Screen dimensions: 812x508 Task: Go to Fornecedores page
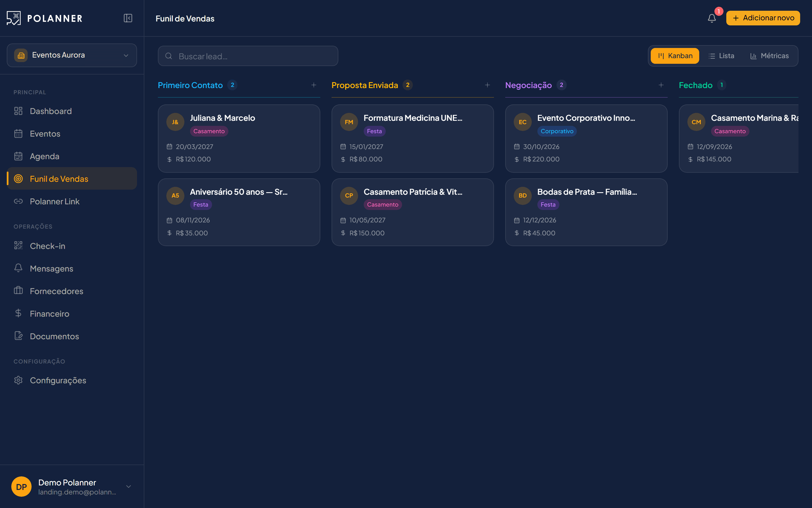(x=72, y=291)
